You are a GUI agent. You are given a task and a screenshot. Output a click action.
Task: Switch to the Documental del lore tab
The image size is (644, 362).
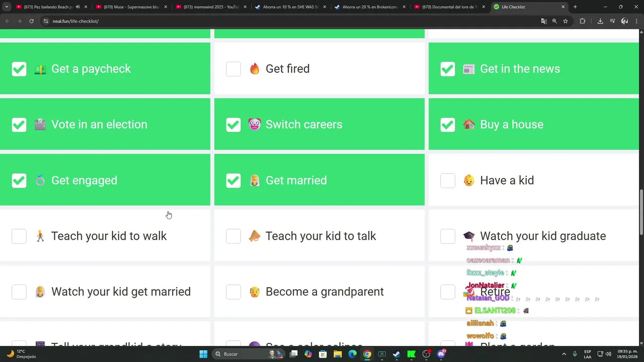coord(449,7)
